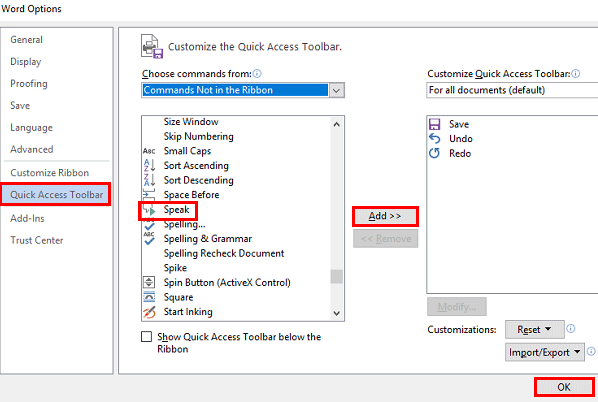
Task: Click the << Remove button
Action: click(x=386, y=239)
